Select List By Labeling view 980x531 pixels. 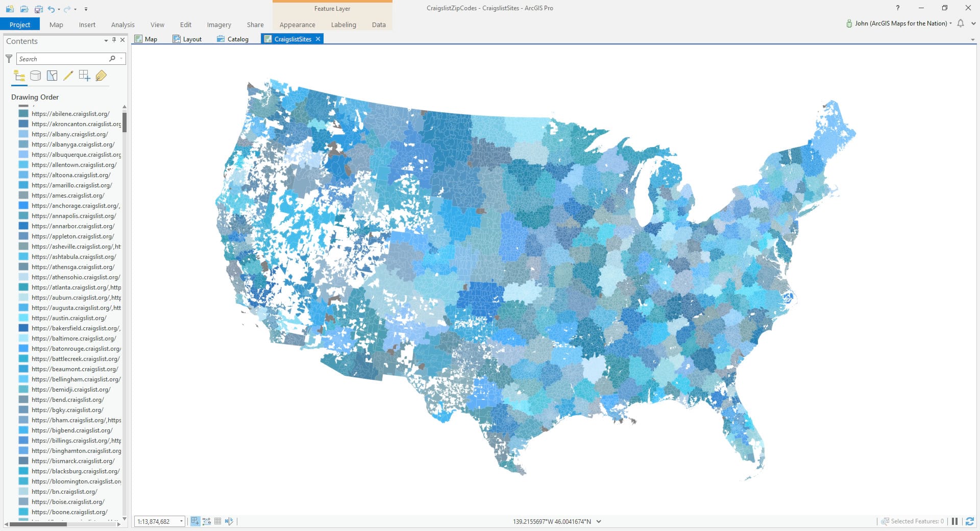[101, 76]
